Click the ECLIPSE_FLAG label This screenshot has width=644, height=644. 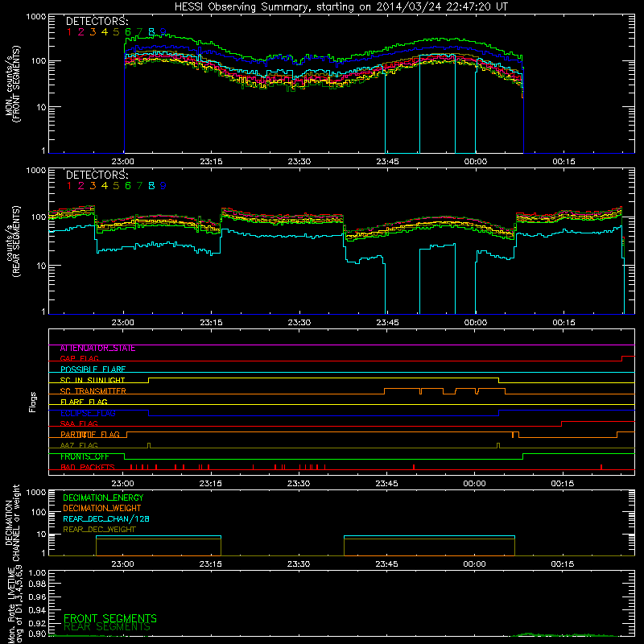coord(88,413)
